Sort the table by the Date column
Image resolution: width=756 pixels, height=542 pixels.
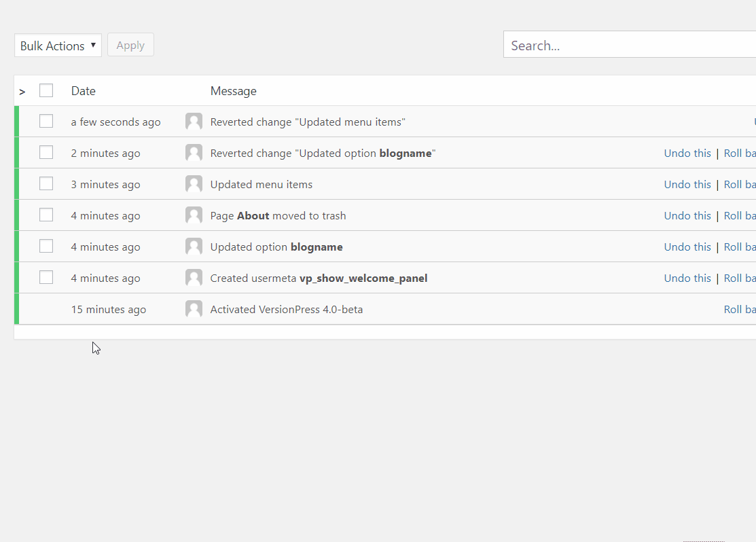pos(83,90)
